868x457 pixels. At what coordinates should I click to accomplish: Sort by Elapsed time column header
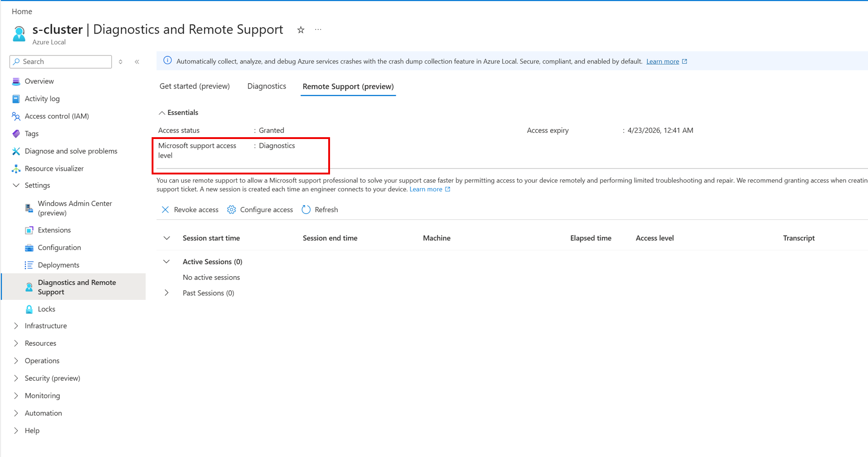pyautogui.click(x=591, y=238)
